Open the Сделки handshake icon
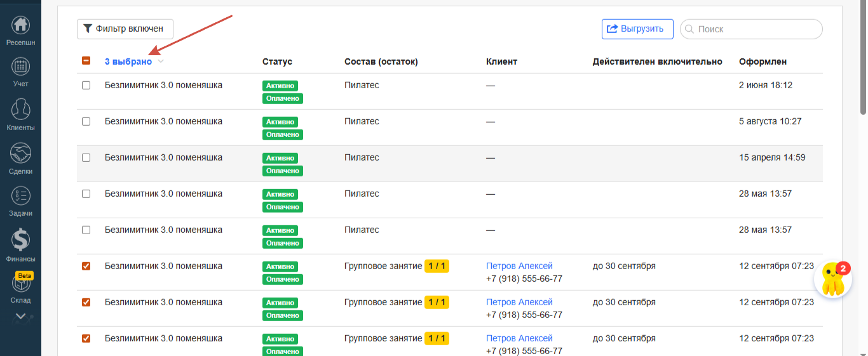The height and width of the screenshot is (356, 868). point(21,154)
